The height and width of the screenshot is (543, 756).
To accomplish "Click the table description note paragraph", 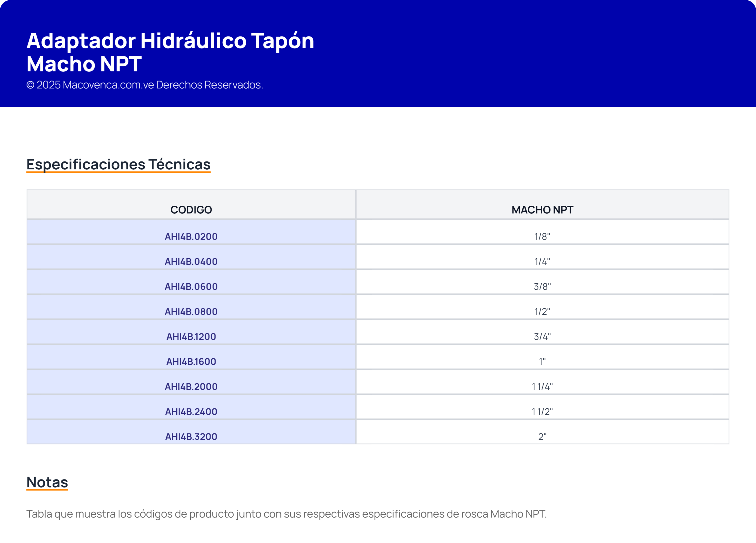I will [x=286, y=514].
